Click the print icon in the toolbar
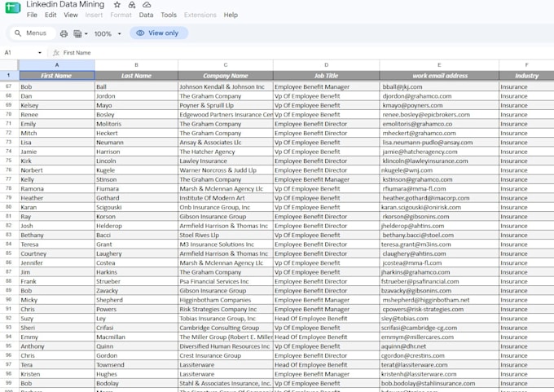The image size is (554, 392). 64,33
